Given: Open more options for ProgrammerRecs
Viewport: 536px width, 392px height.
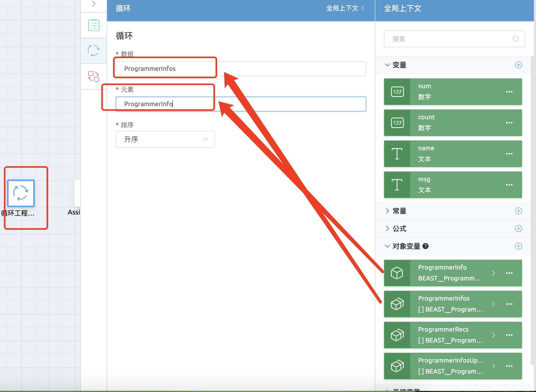Looking at the screenshot, I should pyautogui.click(x=509, y=335).
